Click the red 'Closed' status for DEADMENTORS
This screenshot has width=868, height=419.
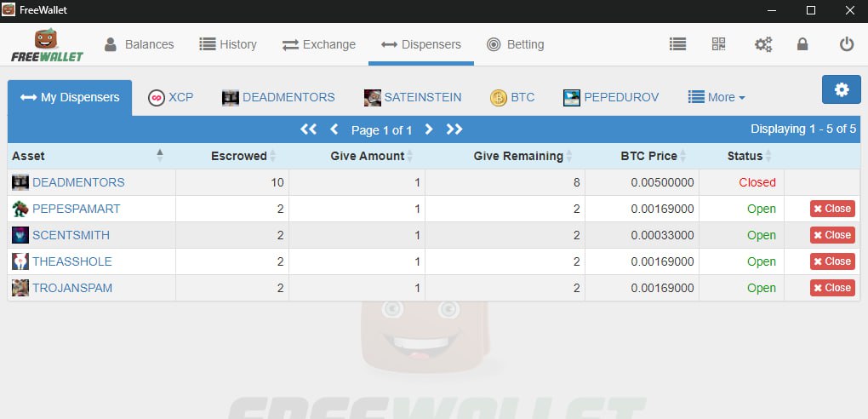[x=757, y=182]
